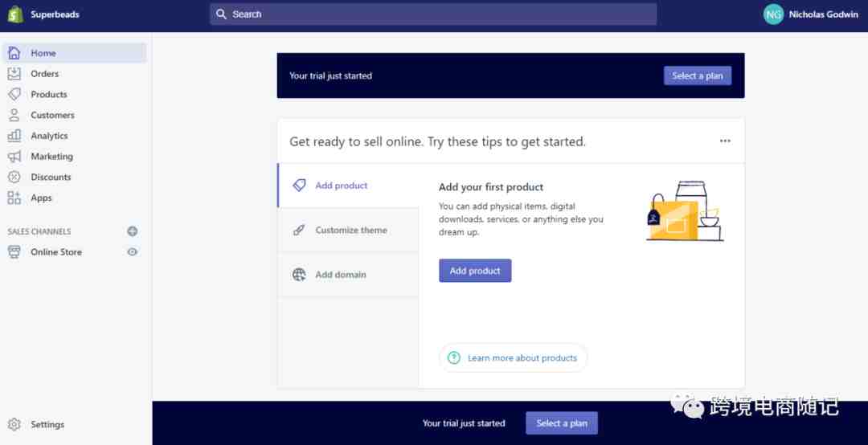Open Learn more about products link

tap(513, 358)
